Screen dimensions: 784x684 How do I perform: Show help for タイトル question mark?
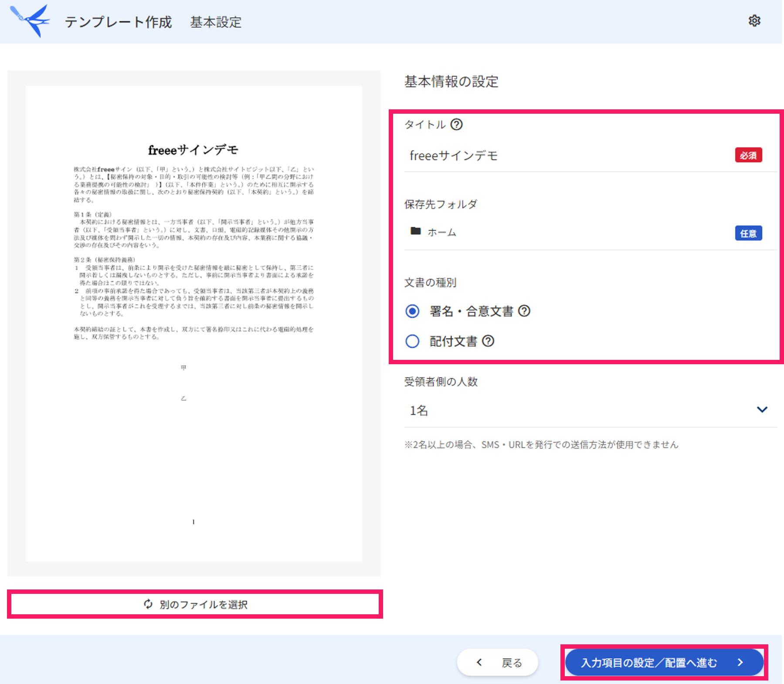tap(456, 125)
